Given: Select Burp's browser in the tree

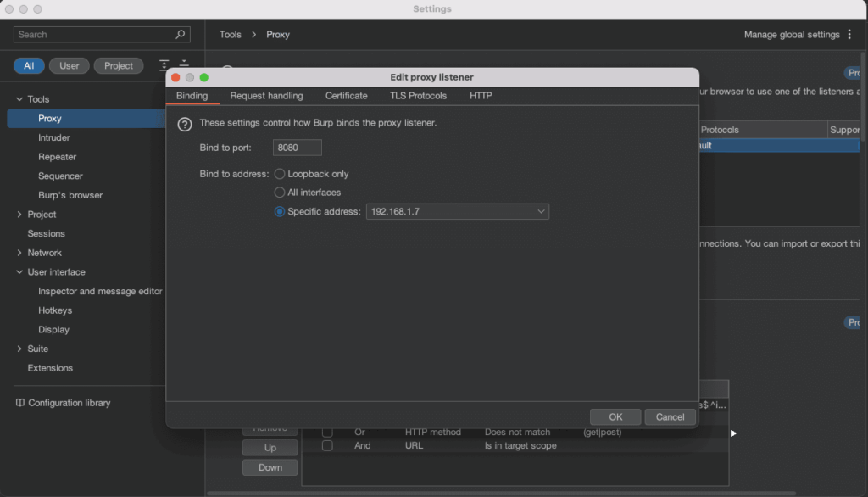Looking at the screenshot, I should (70, 195).
